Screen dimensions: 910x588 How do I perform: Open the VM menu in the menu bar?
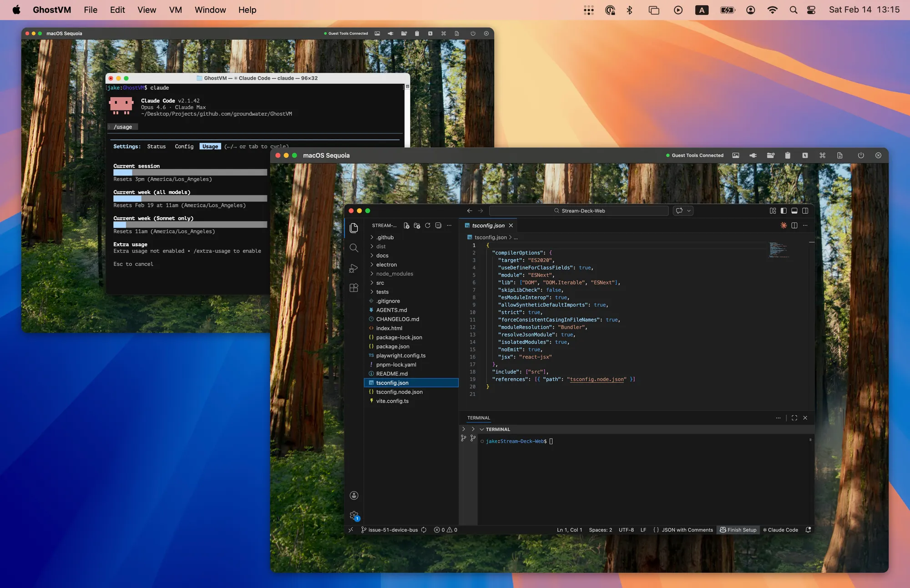[175, 10]
